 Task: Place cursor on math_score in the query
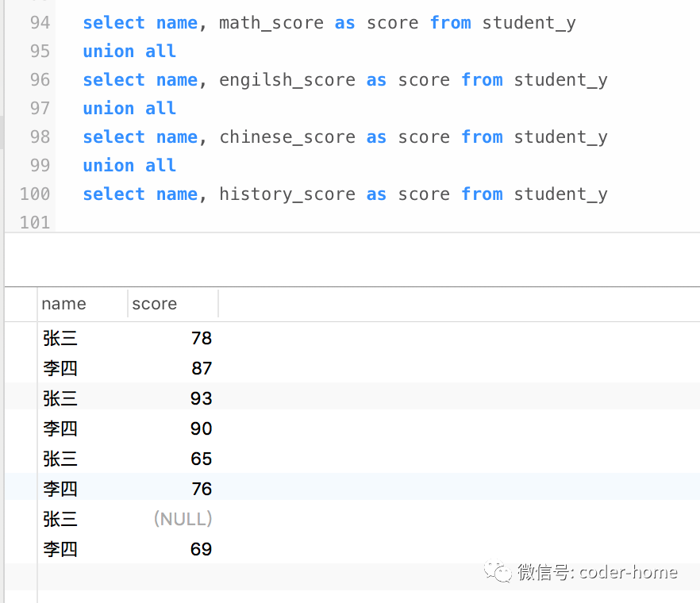[271, 23]
